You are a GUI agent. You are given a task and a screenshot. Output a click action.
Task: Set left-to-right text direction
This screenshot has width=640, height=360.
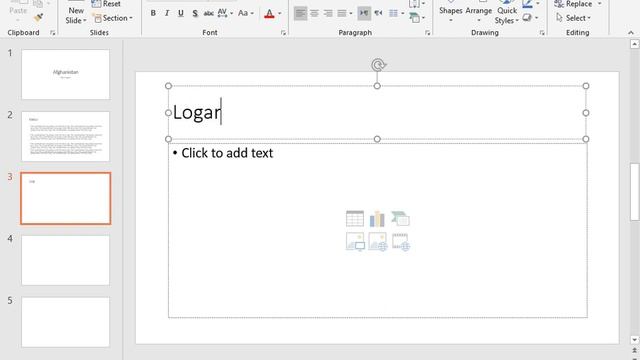[364, 13]
